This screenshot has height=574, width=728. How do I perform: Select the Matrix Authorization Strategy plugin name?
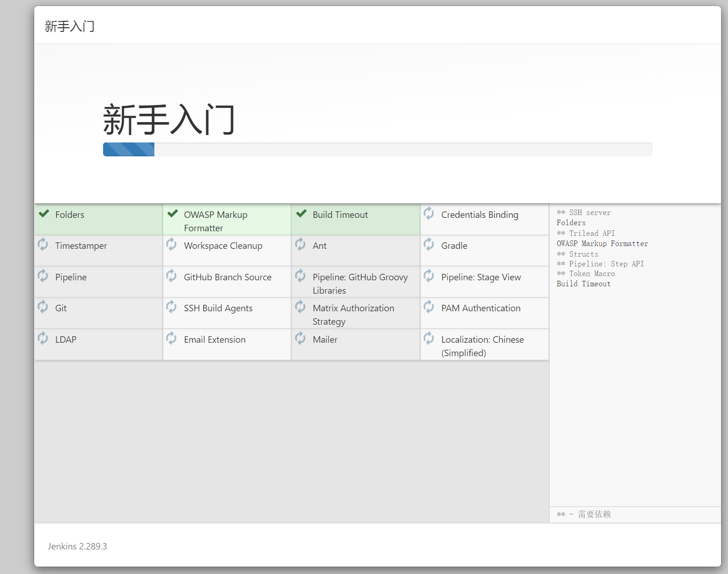(x=354, y=315)
